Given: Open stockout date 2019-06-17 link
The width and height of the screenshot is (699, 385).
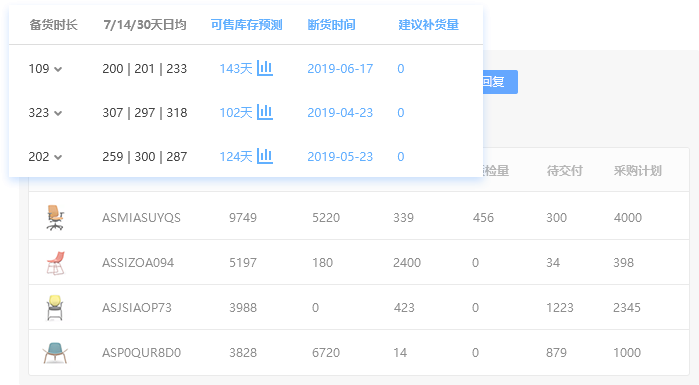Looking at the screenshot, I should pos(340,69).
